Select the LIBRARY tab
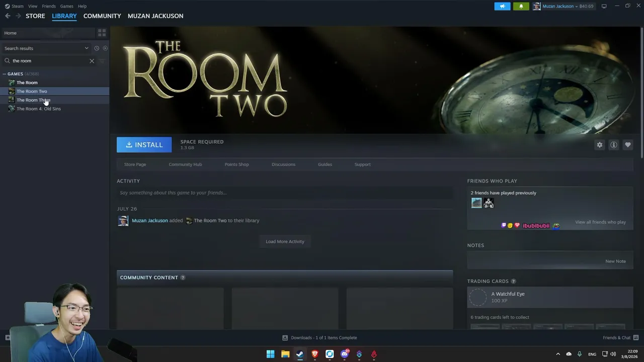The width and height of the screenshot is (644, 362). 64,16
